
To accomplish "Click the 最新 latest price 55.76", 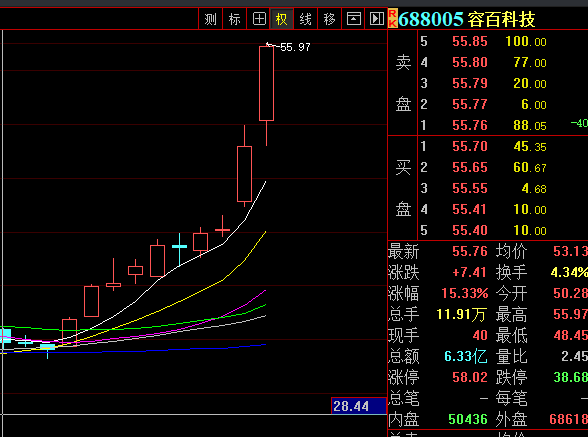I will 470,251.
